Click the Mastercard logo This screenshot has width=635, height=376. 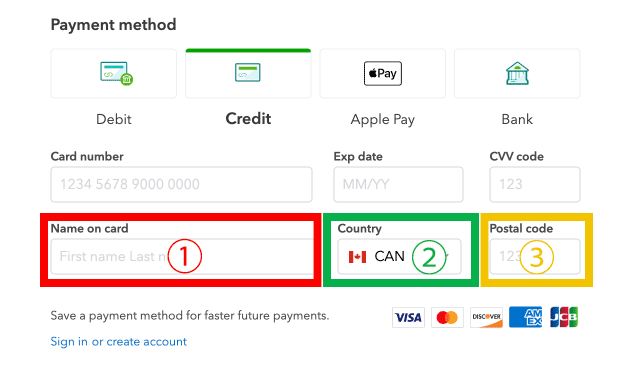[447, 317]
